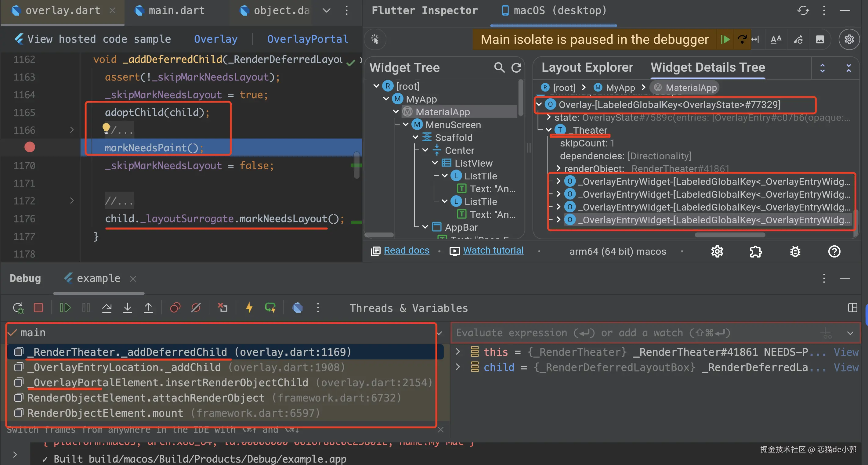
Task: Click the Widget Tree search icon
Action: (499, 68)
